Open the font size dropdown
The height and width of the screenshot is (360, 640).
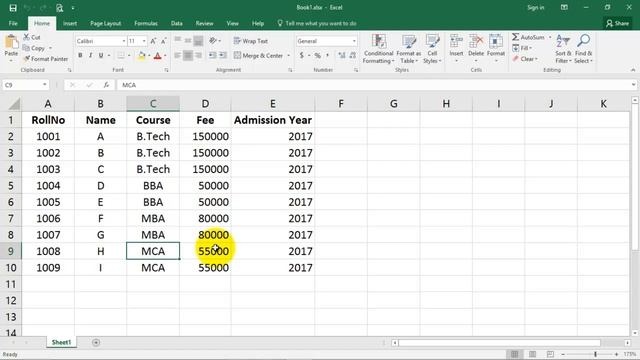(144, 41)
